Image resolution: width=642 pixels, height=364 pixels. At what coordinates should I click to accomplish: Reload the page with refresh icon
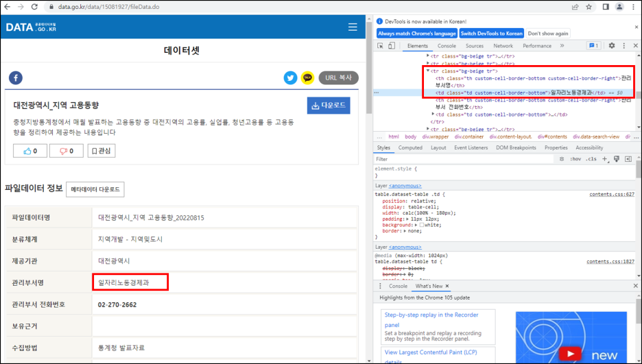coord(34,7)
